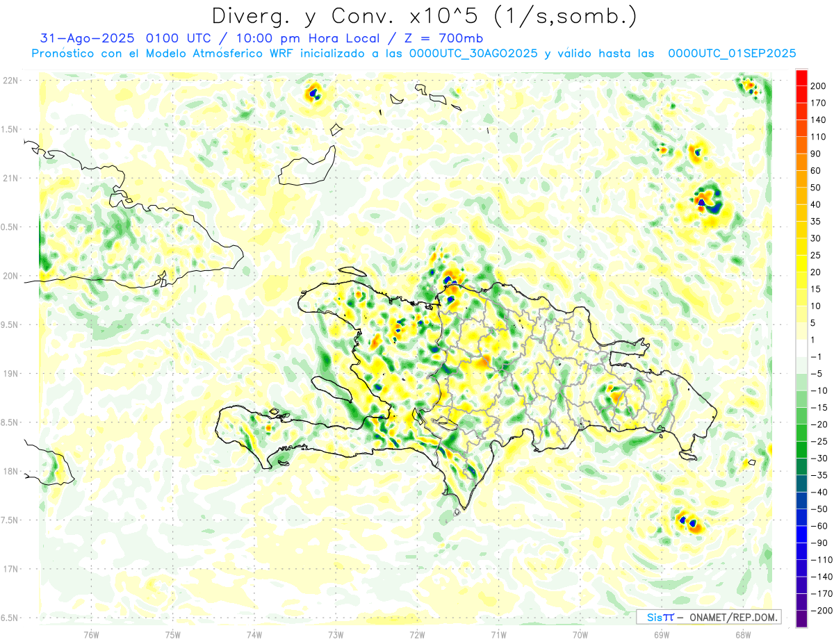Click the "200" color scale value
The height and width of the screenshot is (644, 834).
[818, 86]
